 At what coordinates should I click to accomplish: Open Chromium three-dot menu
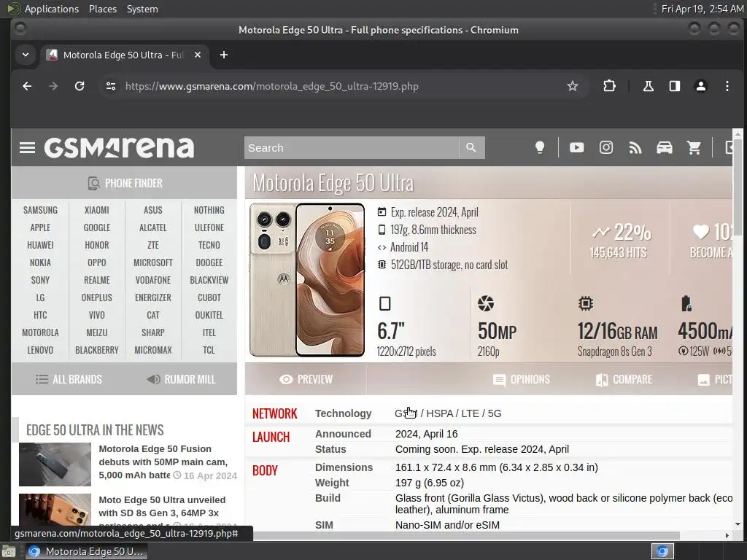pos(727,86)
